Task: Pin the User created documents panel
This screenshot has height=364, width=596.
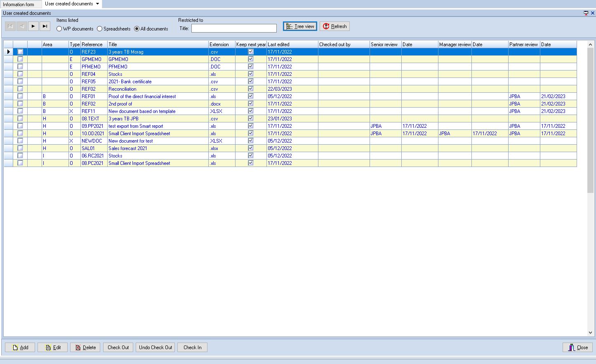Action: coord(586,13)
